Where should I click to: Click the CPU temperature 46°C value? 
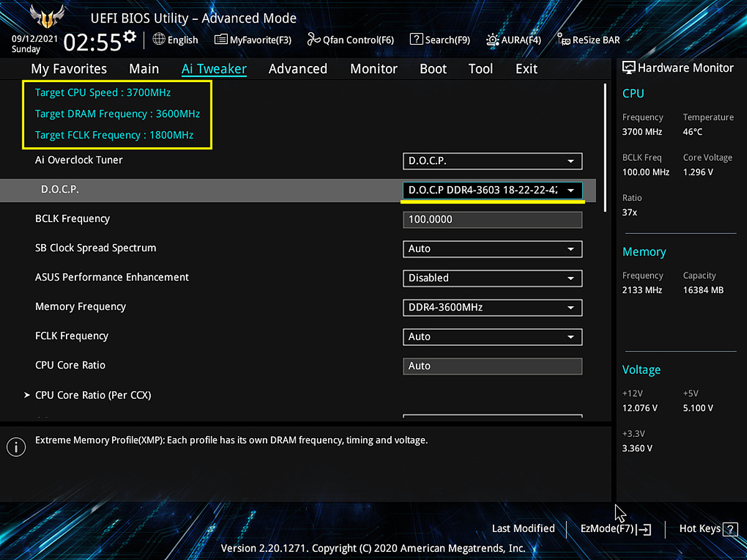click(x=692, y=132)
